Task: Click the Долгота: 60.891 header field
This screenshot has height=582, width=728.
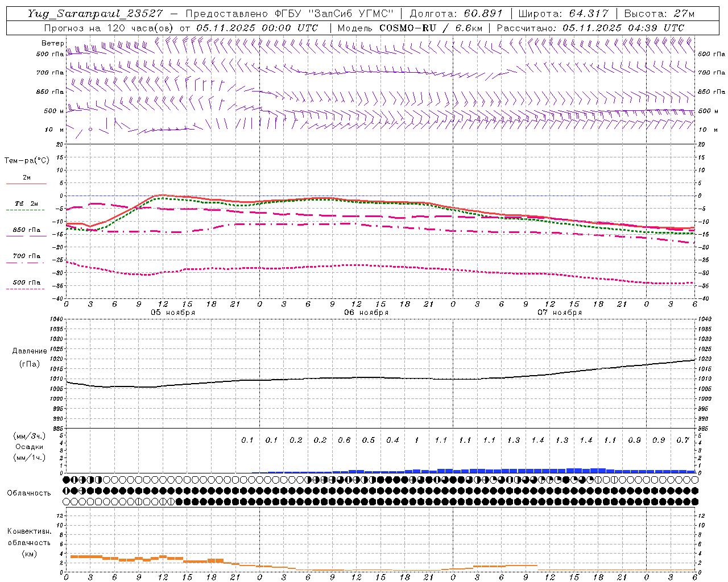Action: click(x=456, y=14)
